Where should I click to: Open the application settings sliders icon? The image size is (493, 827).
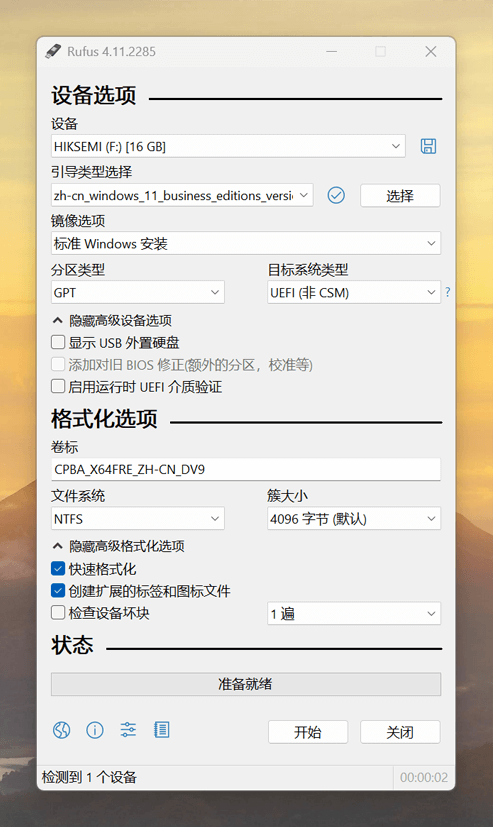[128, 730]
